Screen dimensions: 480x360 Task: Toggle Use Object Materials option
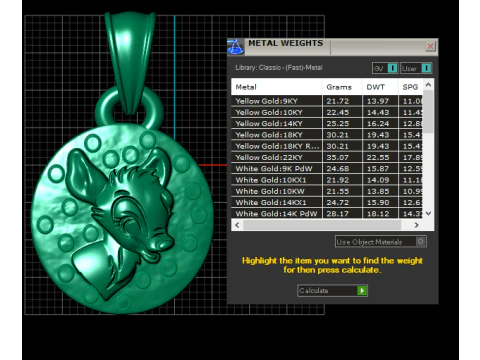click(380, 242)
